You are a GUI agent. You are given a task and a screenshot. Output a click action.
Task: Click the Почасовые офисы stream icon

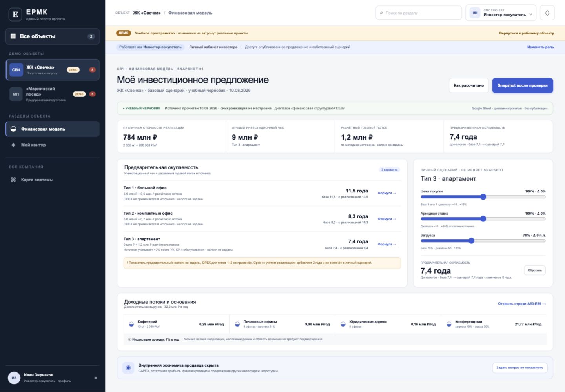(x=237, y=324)
